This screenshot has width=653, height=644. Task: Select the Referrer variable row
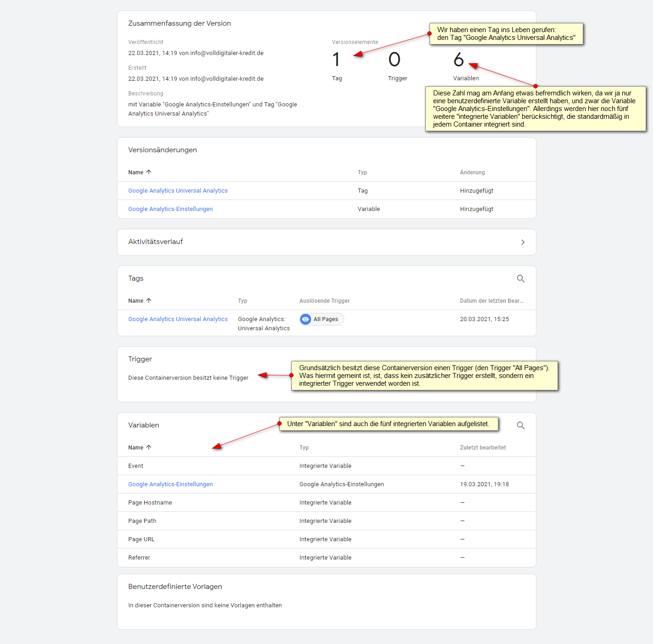click(x=327, y=558)
